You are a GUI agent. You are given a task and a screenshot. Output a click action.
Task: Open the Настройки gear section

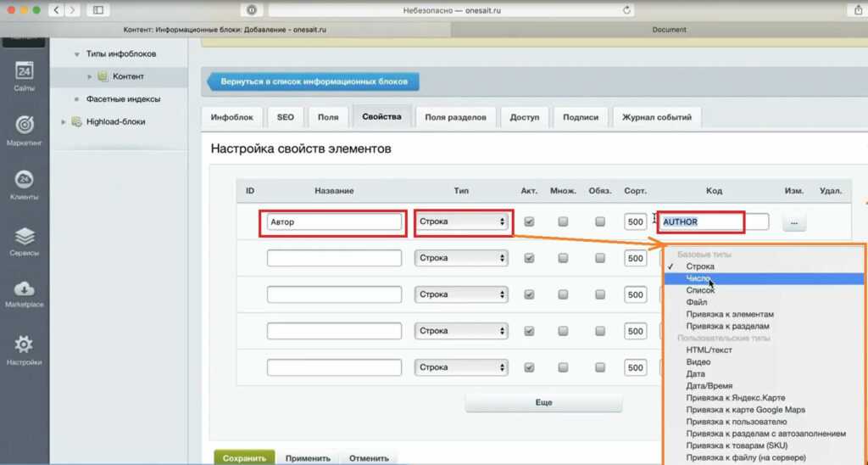tap(25, 350)
